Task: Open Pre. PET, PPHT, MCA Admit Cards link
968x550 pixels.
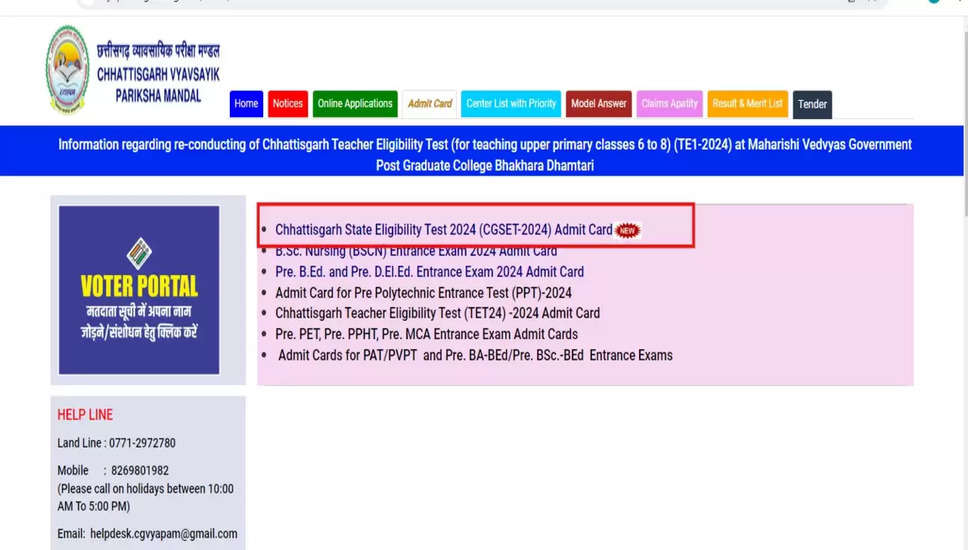Action: [x=426, y=334]
